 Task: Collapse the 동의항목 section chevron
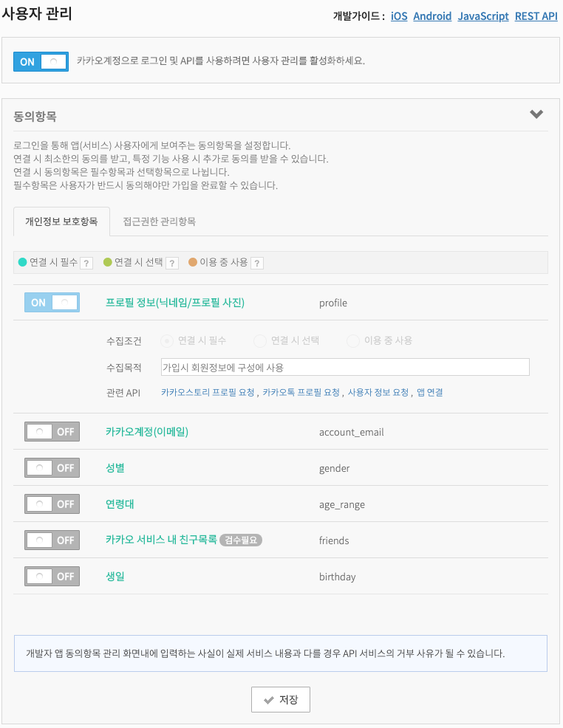coord(536,114)
